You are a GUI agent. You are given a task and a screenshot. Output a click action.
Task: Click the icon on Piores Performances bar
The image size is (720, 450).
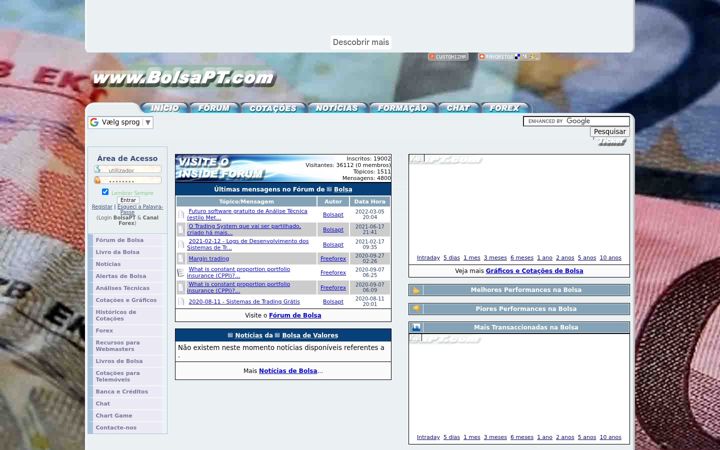coord(416,309)
